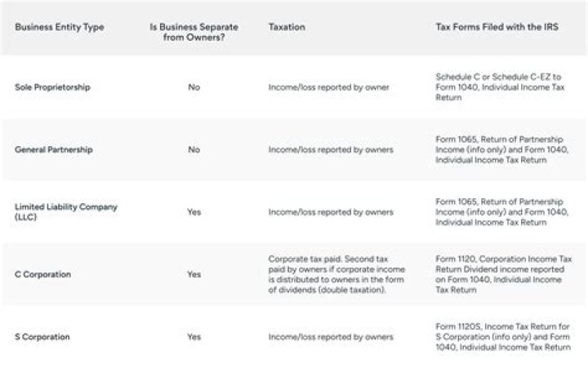Select the C Corporation row label
This screenshot has width=588, height=368.
coord(42,274)
